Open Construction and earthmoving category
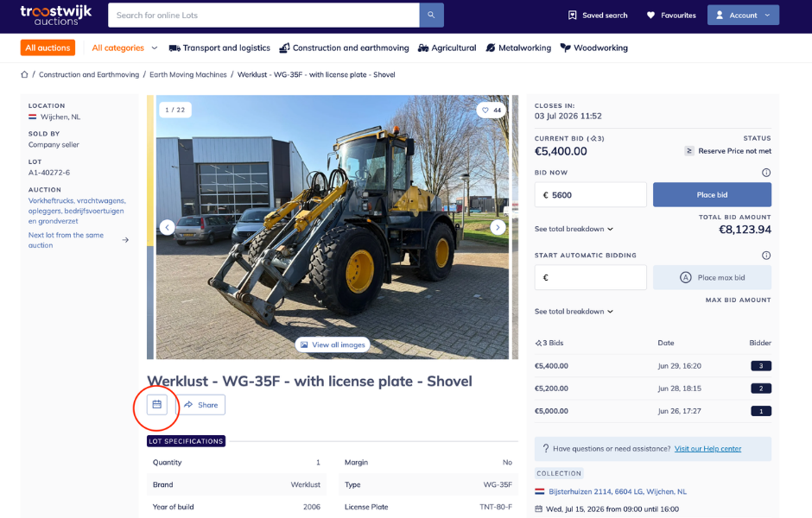The height and width of the screenshot is (518, 812). 344,47
